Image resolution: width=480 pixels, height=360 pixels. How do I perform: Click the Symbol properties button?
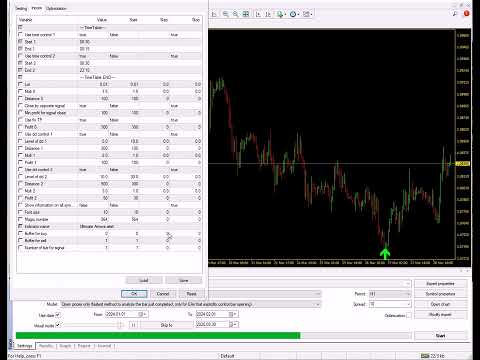coord(440,294)
